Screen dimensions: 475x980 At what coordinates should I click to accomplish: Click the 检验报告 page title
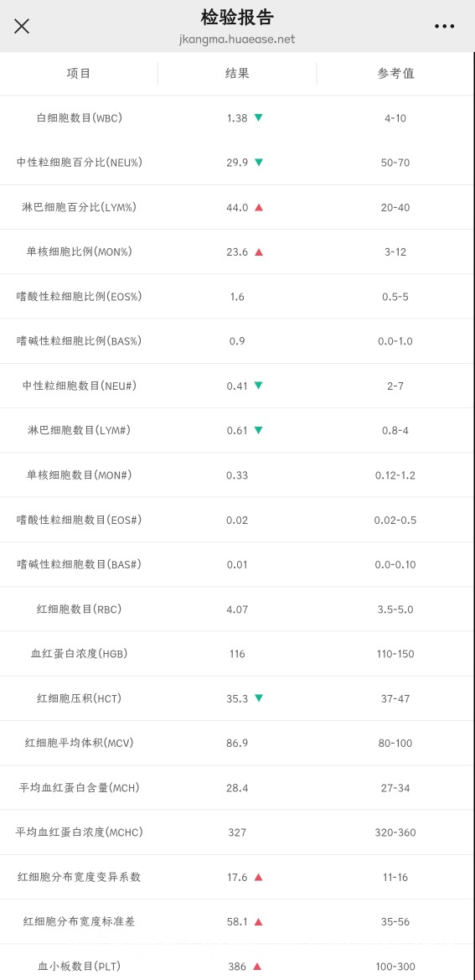pyautogui.click(x=237, y=17)
